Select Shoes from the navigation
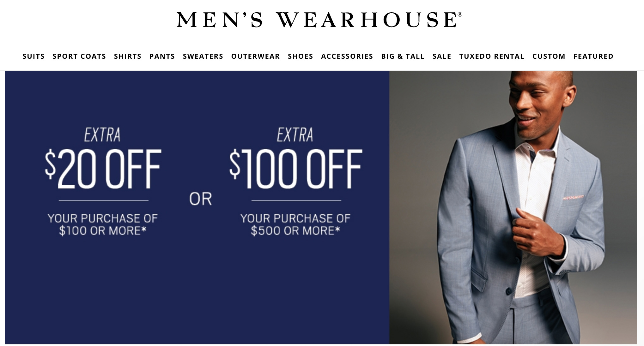644x346 pixels. coord(300,56)
